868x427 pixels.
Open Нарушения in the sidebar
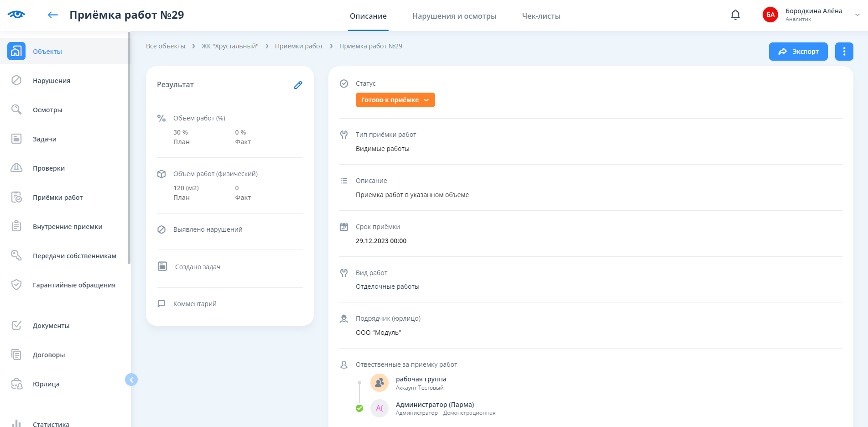point(51,81)
